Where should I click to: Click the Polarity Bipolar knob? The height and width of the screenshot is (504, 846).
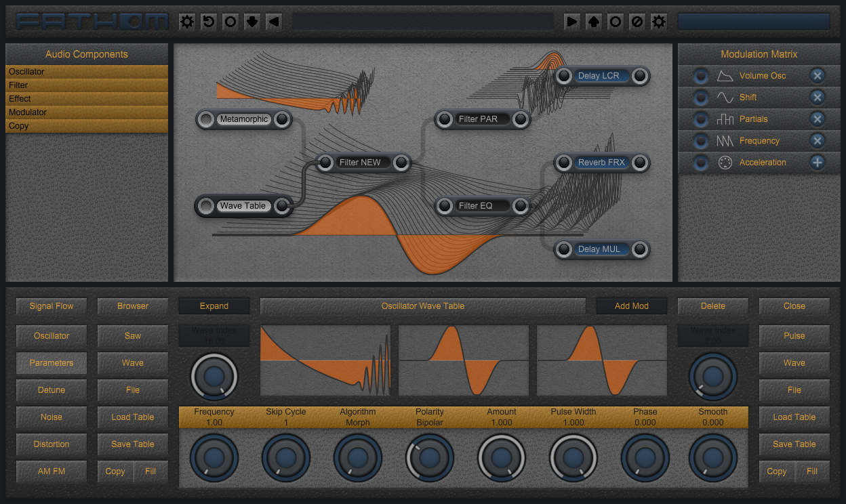430,458
